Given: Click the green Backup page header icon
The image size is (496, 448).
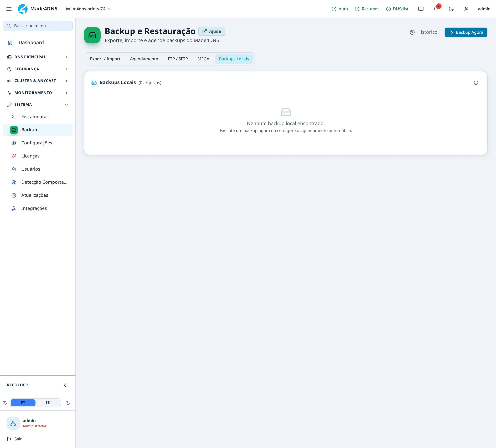Looking at the screenshot, I should 92,35.
